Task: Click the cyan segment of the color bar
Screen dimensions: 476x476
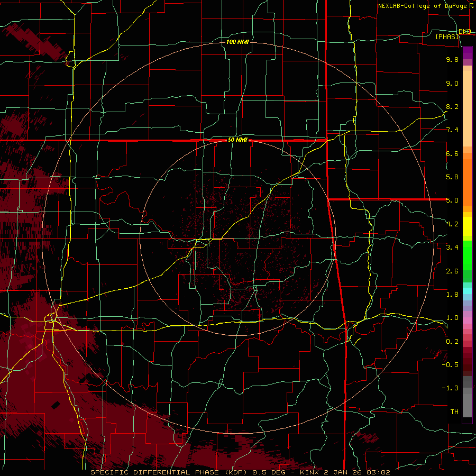Action: [467, 291]
